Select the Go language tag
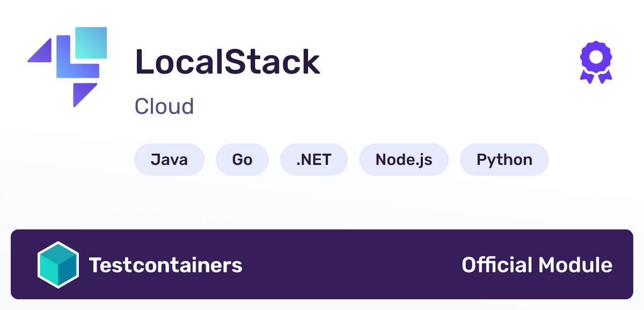644x310 pixels. [x=242, y=160]
